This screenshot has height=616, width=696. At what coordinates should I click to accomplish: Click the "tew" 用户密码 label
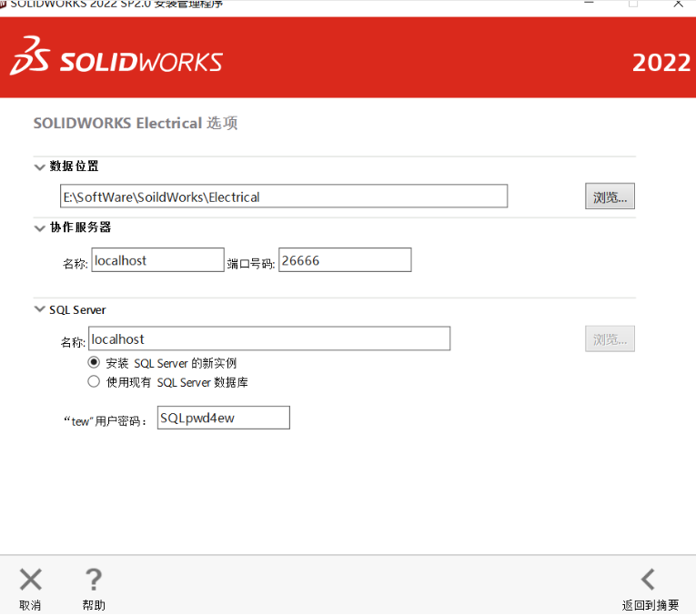coord(106,420)
